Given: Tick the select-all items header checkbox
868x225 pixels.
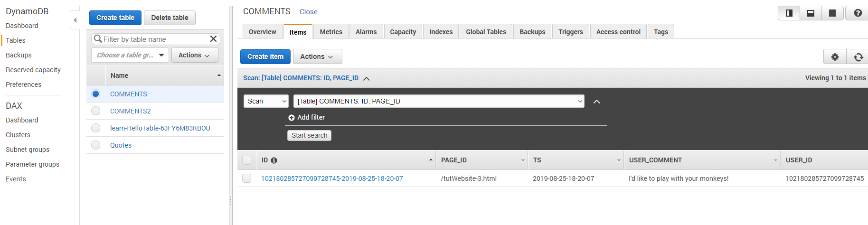Looking at the screenshot, I should coord(247,160).
